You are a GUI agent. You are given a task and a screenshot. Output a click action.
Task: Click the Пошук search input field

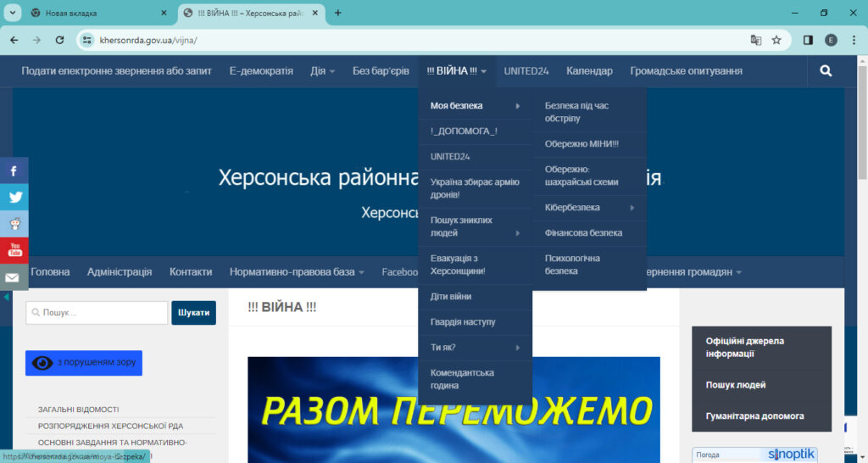(x=97, y=313)
